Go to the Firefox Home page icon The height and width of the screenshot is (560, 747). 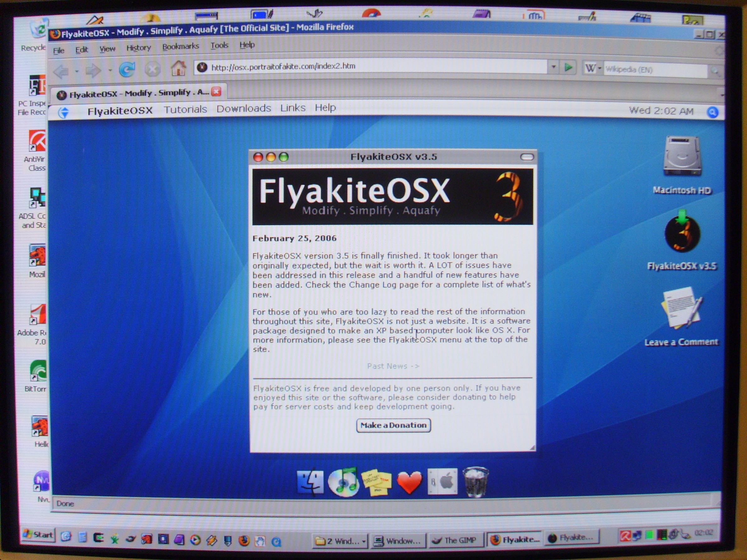click(x=178, y=68)
